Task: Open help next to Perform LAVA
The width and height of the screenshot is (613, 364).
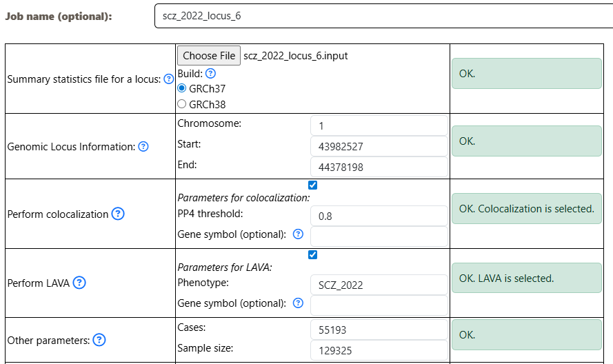Action: click(x=79, y=282)
